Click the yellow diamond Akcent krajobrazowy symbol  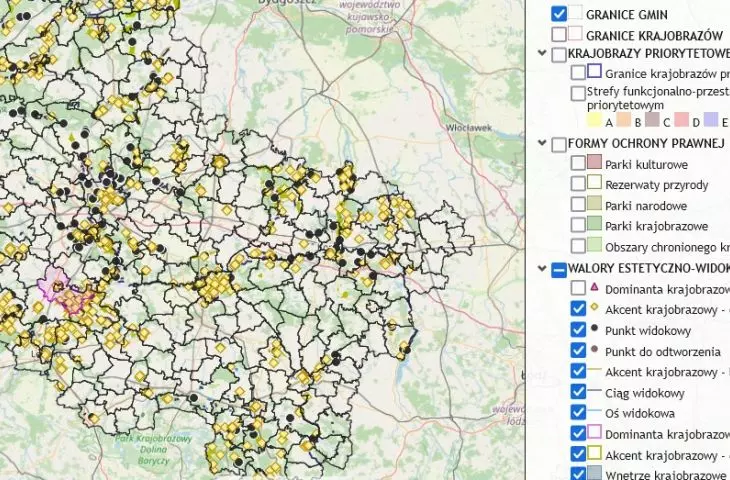(x=594, y=307)
